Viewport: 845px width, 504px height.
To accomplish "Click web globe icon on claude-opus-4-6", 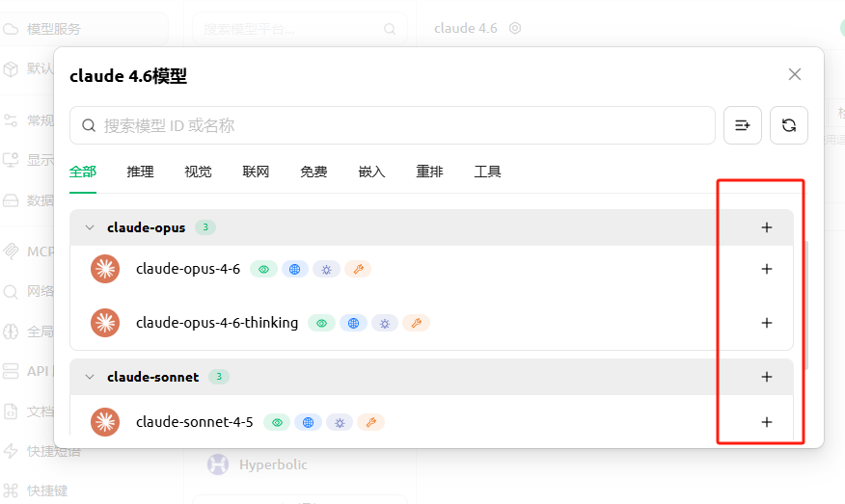I will 295,269.
